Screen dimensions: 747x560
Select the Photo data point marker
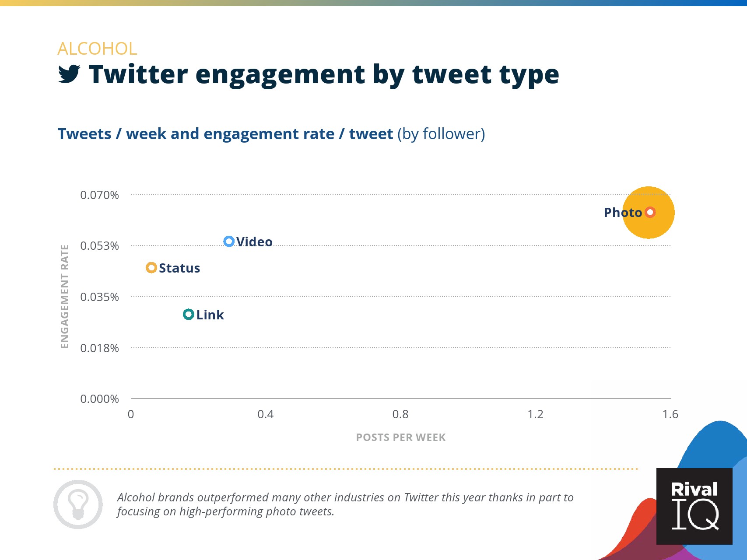click(650, 212)
